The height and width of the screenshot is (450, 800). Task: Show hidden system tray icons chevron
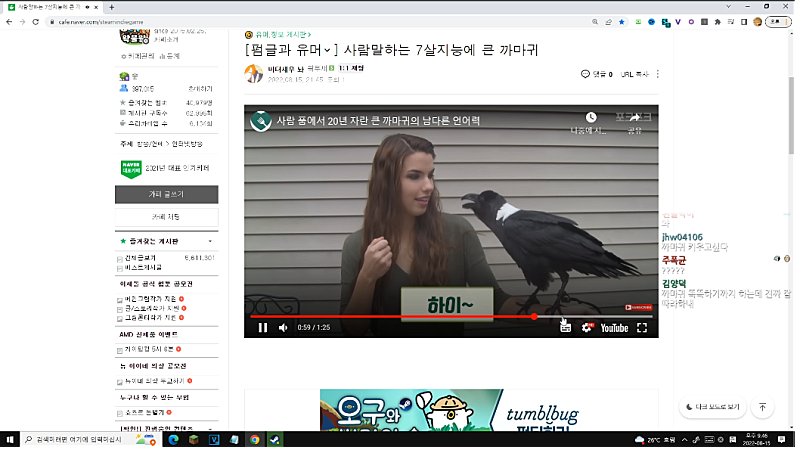[x=685, y=440]
